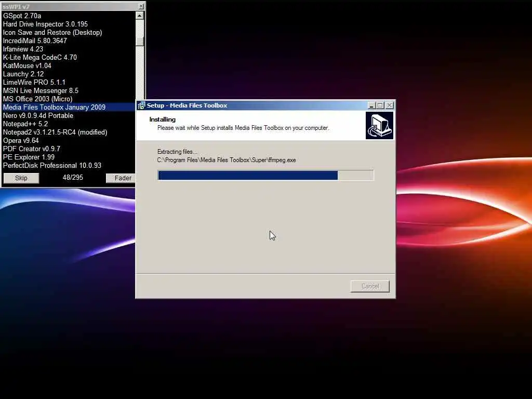Select GSpot 2.70a in the list
The width and height of the screenshot is (532, 399).
69,16
